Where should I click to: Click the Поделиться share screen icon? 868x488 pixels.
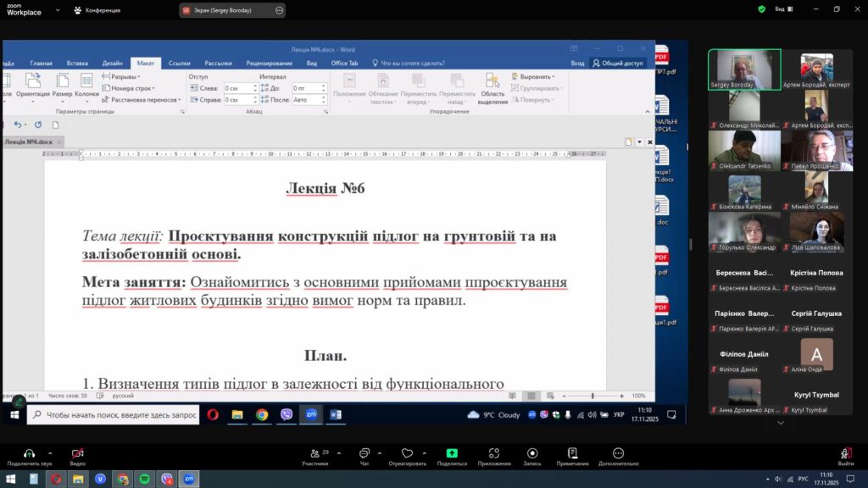click(x=452, y=453)
